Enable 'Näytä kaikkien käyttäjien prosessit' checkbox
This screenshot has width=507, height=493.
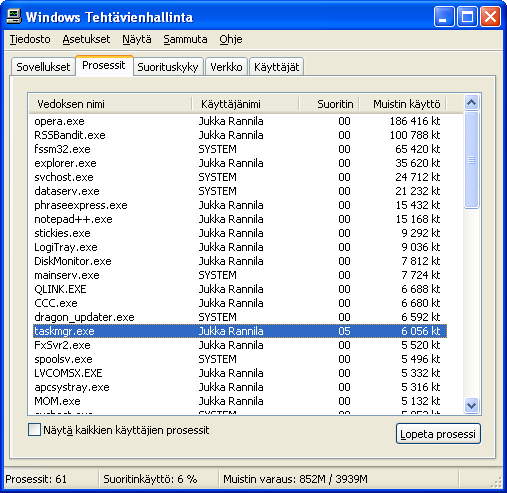click(34, 430)
